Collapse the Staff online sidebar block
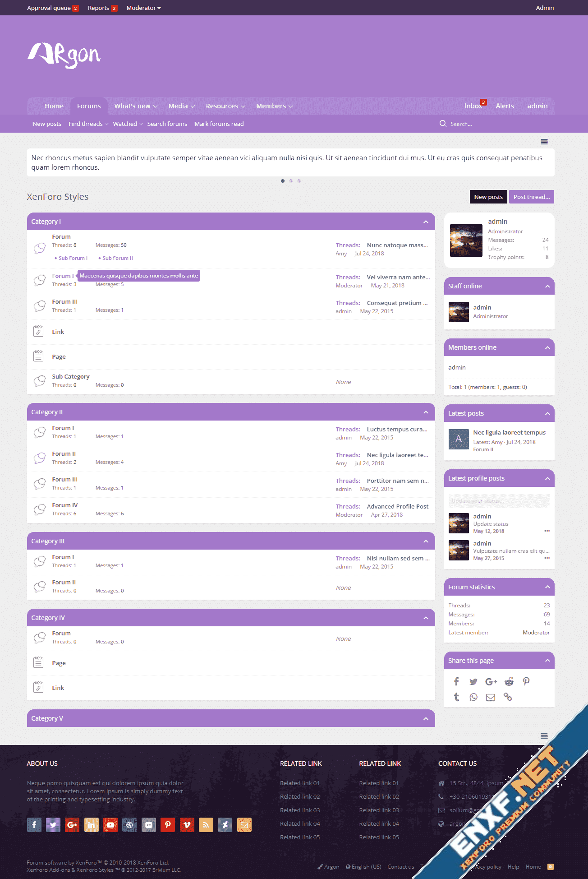 click(x=547, y=286)
